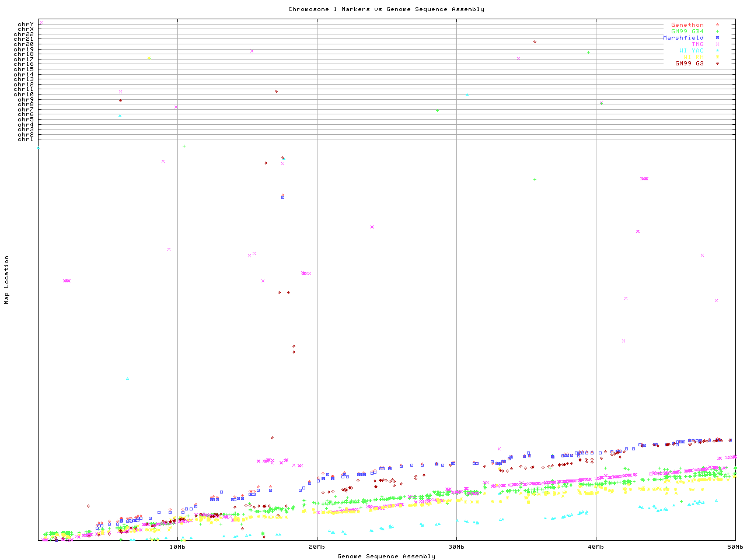Select the Map Location y-axis label
Viewport: 747px width, 560px height.
(x=7, y=280)
